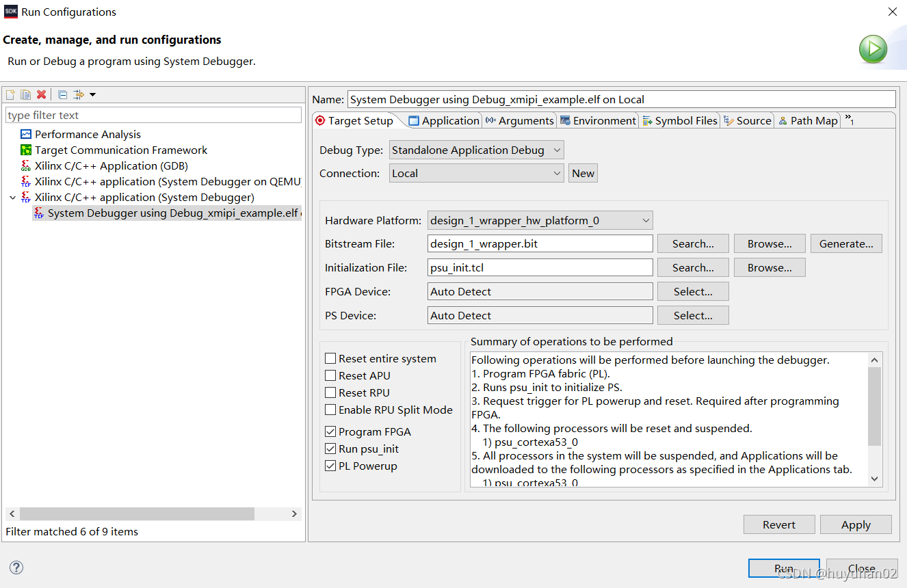
Task: Open the filter options dropdown arrow
Action: (92, 94)
